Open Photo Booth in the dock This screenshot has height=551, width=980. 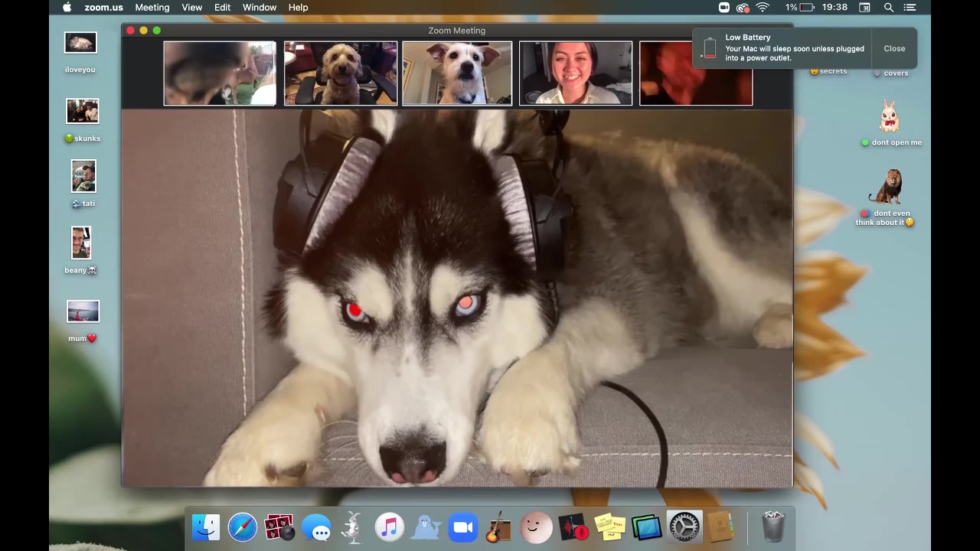coord(279,527)
